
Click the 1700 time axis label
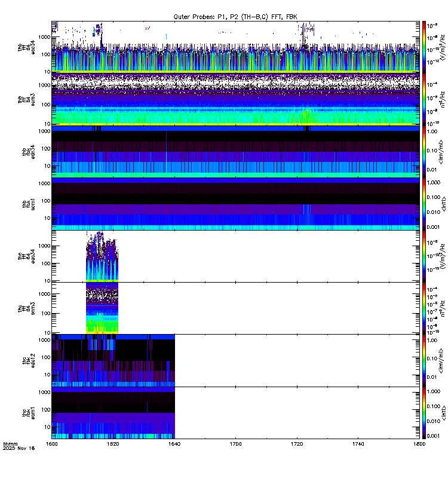(x=235, y=444)
